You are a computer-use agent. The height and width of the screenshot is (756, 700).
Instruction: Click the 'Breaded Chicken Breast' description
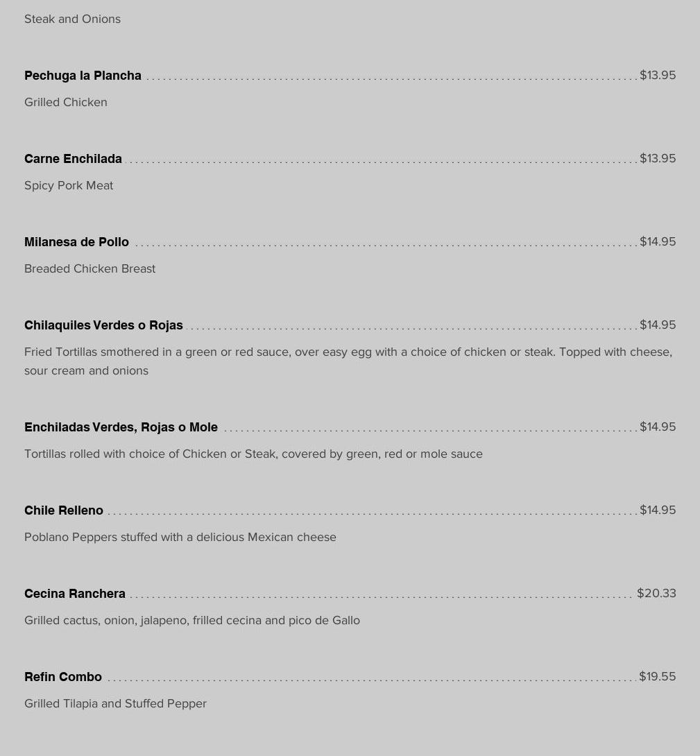[x=89, y=268]
